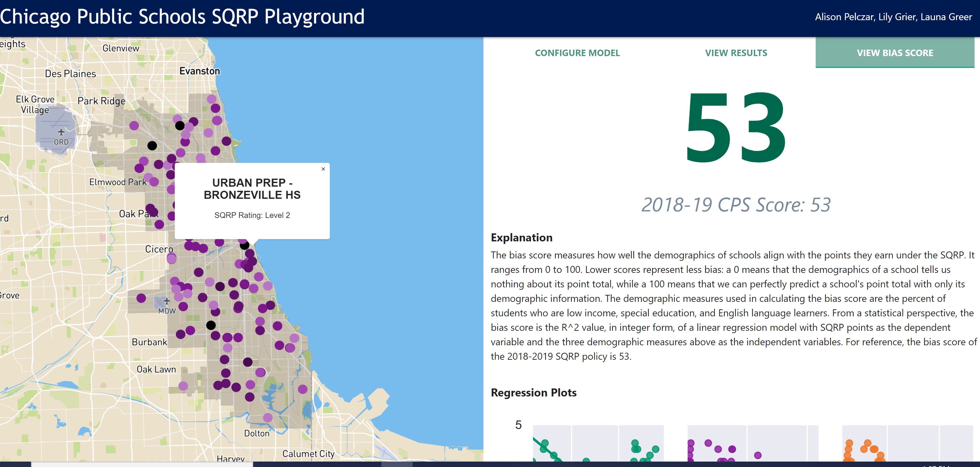Close the Urban Prep Bronzeville popup
Viewport: 980px width, 467px height.
click(x=323, y=169)
